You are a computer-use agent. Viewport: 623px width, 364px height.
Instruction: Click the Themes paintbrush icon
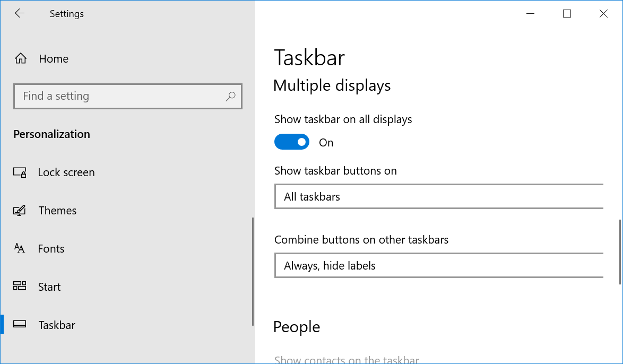[x=20, y=211]
